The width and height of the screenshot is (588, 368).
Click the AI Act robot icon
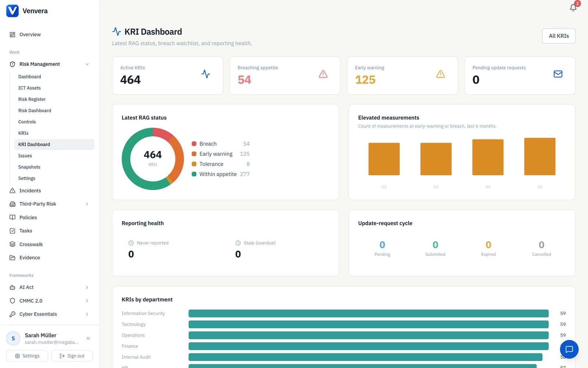tap(12, 287)
